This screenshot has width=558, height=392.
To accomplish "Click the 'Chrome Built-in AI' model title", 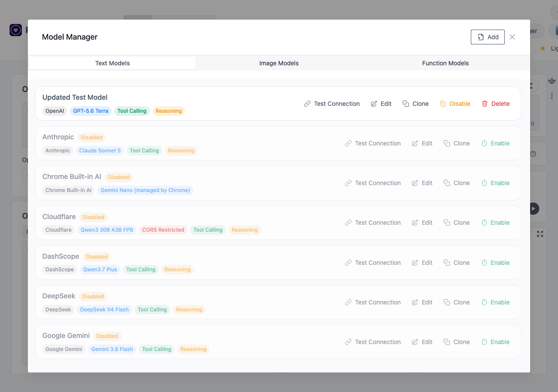I will pyautogui.click(x=72, y=177).
